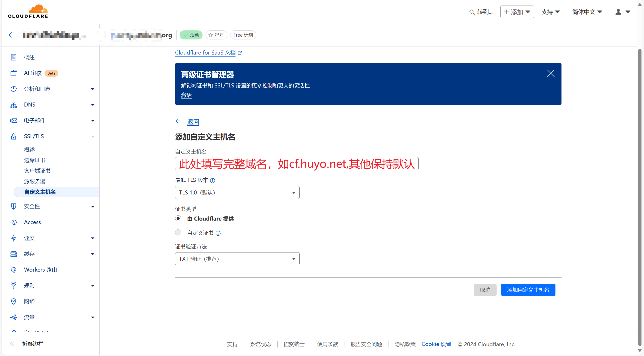Viewport: 644px width, 356px height.
Task: Open the 边缘证书 submenu item
Action: pyautogui.click(x=35, y=160)
